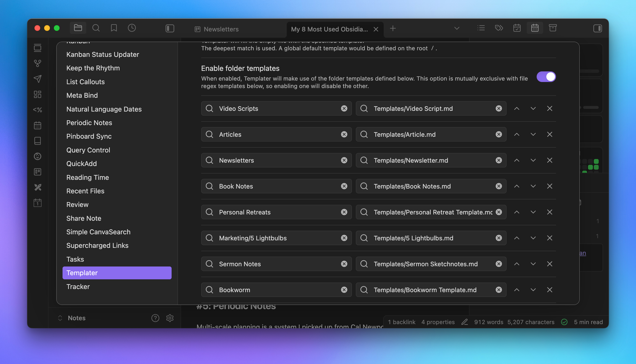
Task: Open the tags pane icon
Action: (499, 28)
